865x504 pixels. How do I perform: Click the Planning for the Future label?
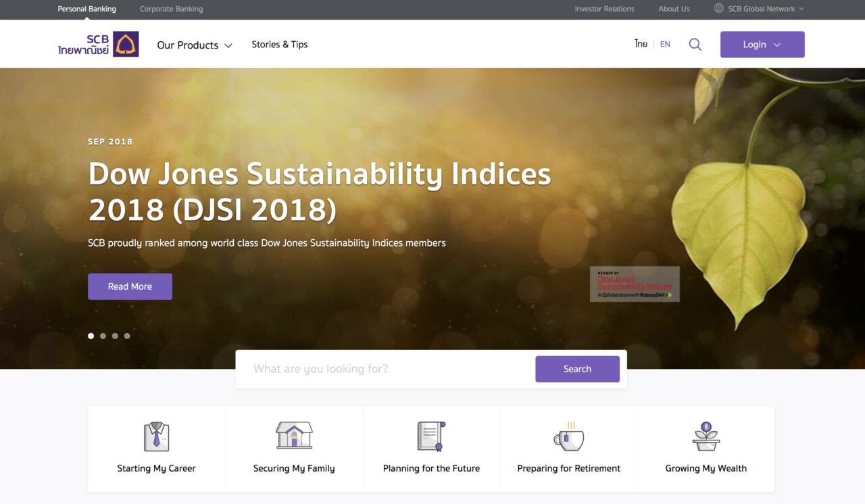431,468
